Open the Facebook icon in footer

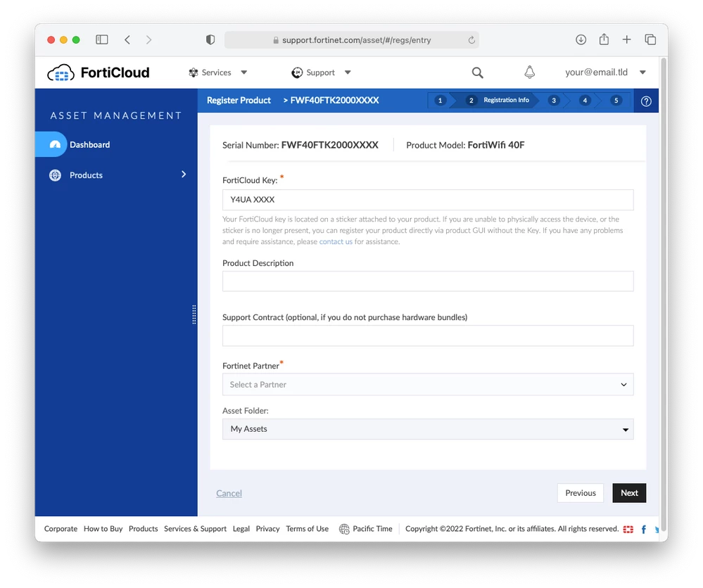[x=643, y=530]
